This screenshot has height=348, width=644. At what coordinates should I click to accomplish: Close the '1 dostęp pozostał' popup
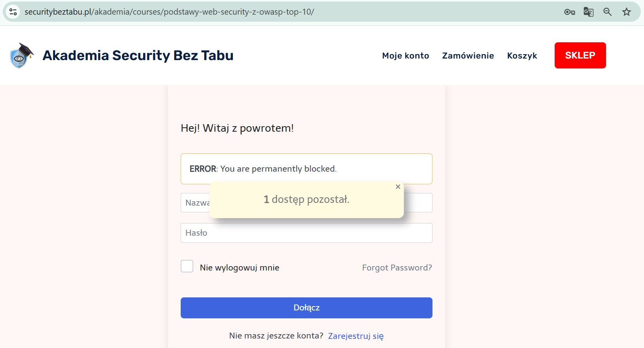(398, 187)
